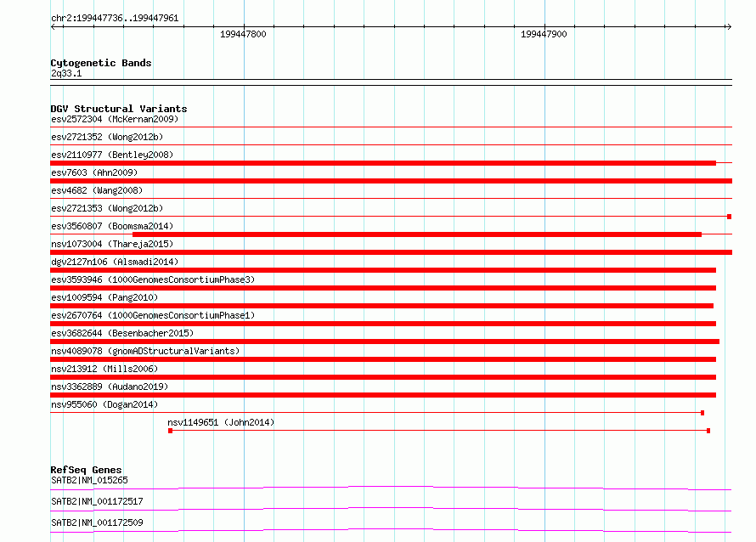Click the left arrow of the ruler
The width and height of the screenshot is (756, 542).
point(54,27)
